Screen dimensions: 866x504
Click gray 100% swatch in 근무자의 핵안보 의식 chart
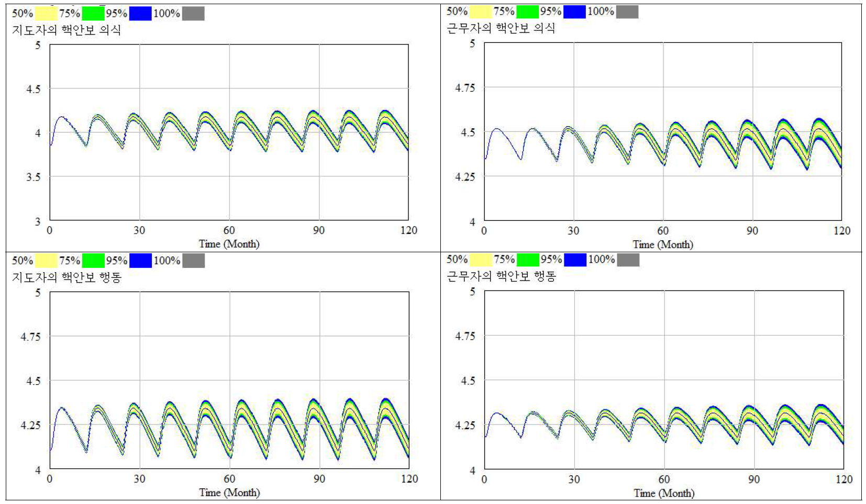[627, 12]
